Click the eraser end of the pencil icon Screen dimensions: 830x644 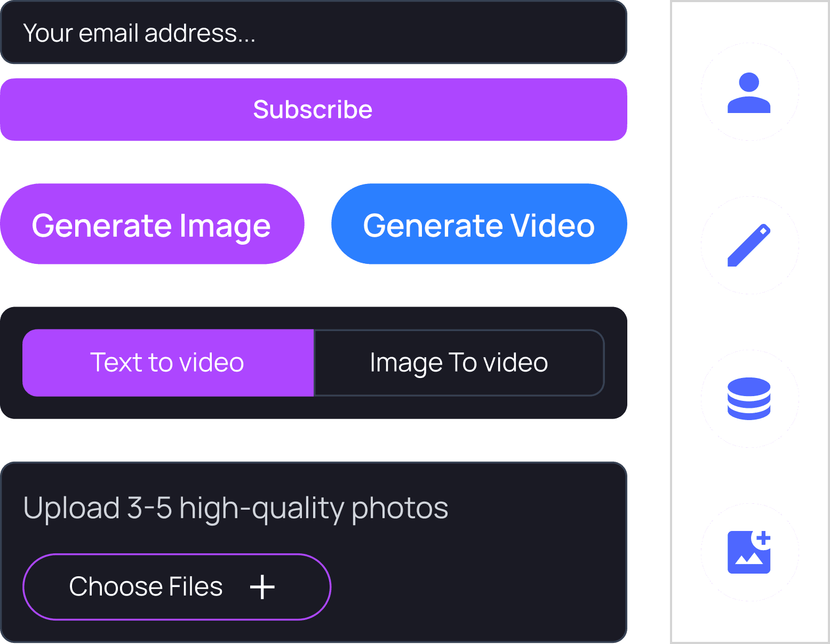[x=764, y=230]
